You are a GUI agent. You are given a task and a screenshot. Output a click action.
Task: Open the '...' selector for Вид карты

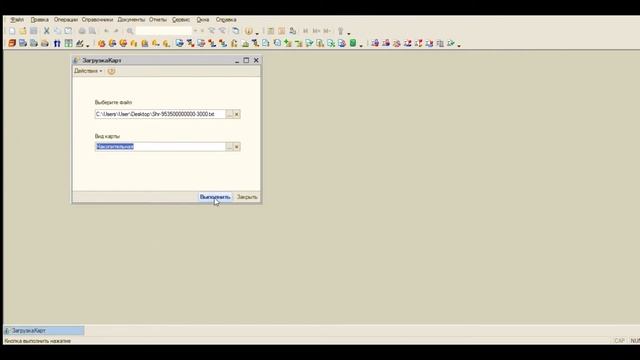click(229, 147)
